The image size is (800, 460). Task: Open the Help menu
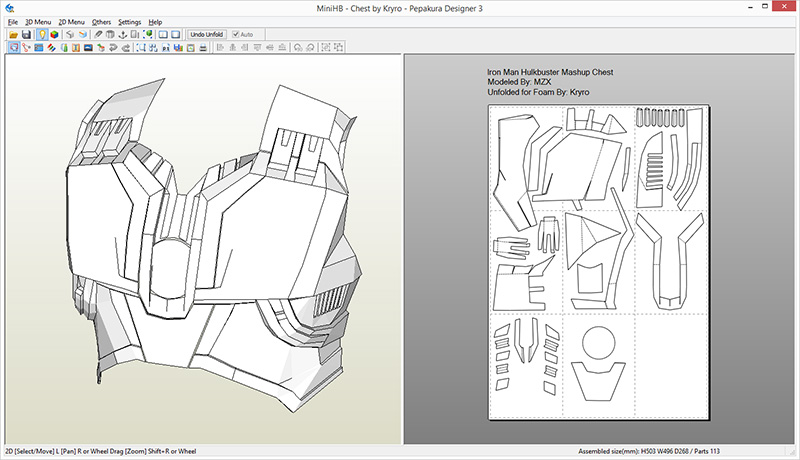(155, 22)
